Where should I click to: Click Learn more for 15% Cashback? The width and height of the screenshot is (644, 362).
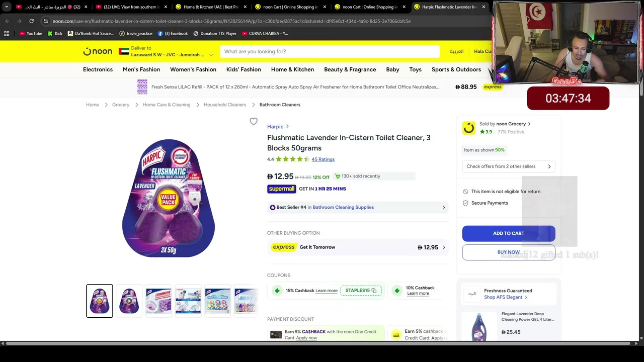pyautogui.click(x=327, y=291)
